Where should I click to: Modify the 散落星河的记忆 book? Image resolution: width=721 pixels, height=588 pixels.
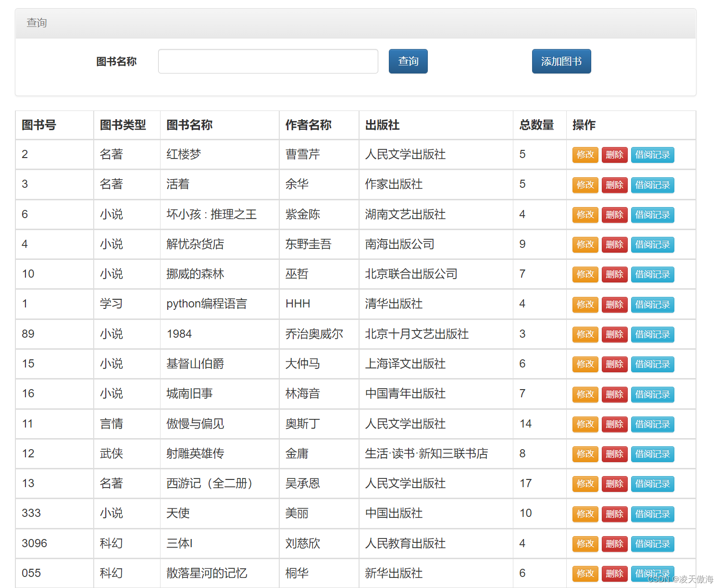585,574
